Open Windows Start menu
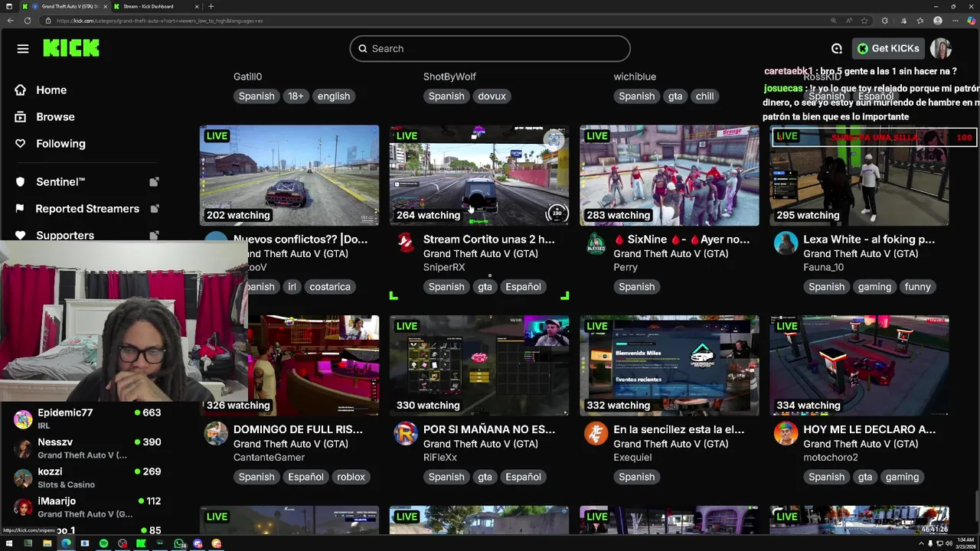The height and width of the screenshot is (551, 980). point(9,543)
